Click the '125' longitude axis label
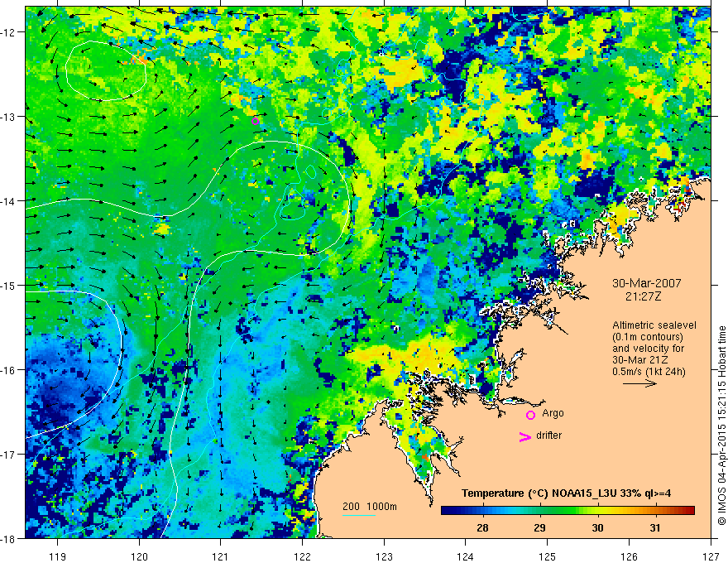Image resolution: width=728 pixels, height=563 pixels. coord(548,557)
